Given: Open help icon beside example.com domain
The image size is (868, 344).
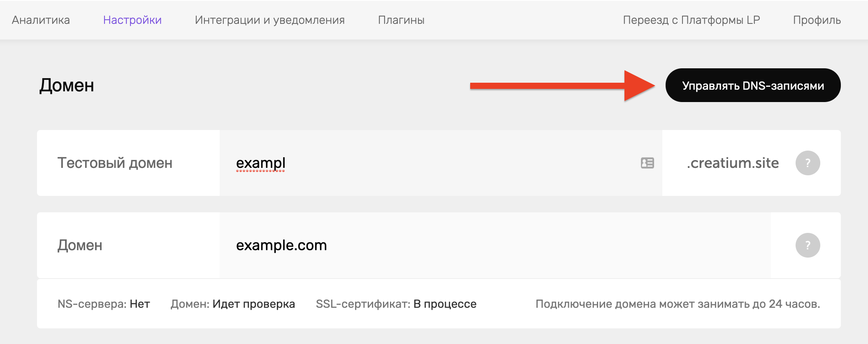Looking at the screenshot, I should click(x=808, y=245).
